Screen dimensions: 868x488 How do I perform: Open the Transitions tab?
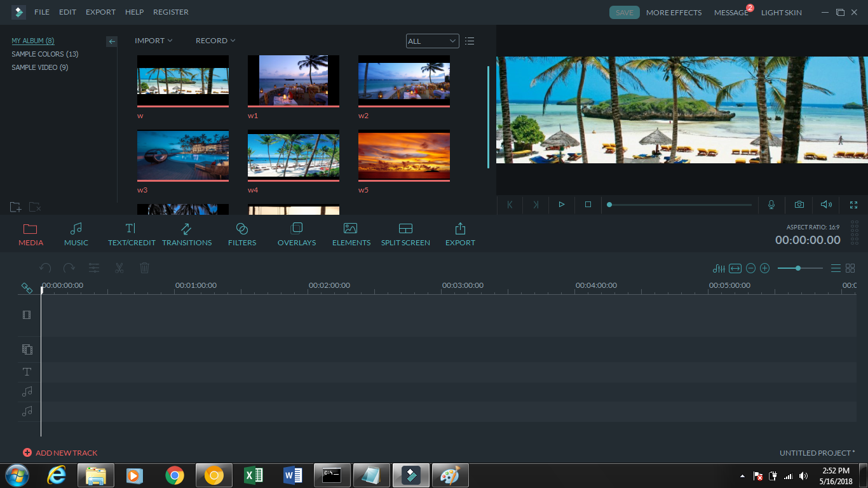click(x=187, y=234)
